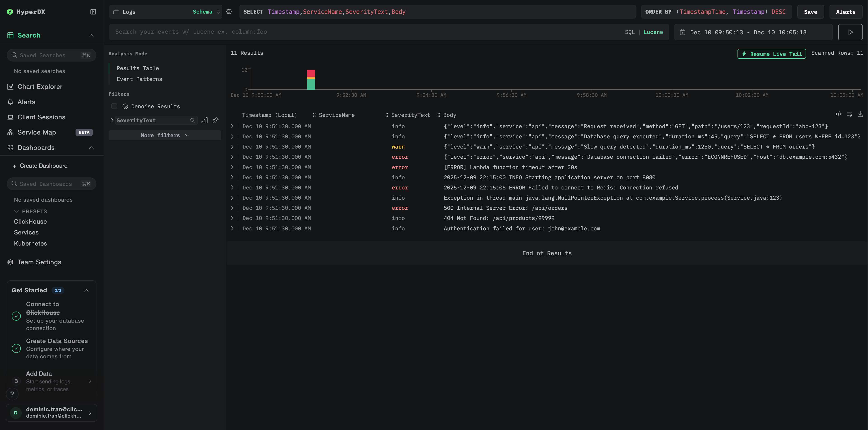Open Service Map from the sidebar
The image size is (868, 430).
click(x=36, y=132)
